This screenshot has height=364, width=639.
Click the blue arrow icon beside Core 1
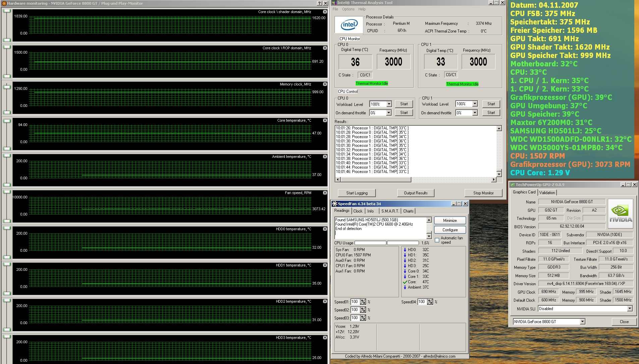pyautogui.click(x=405, y=277)
